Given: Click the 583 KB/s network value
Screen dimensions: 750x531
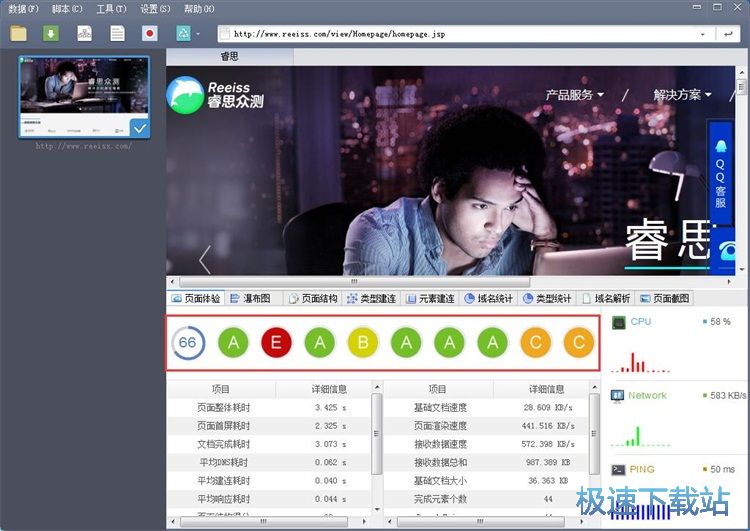Looking at the screenshot, I should [x=728, y=396].
